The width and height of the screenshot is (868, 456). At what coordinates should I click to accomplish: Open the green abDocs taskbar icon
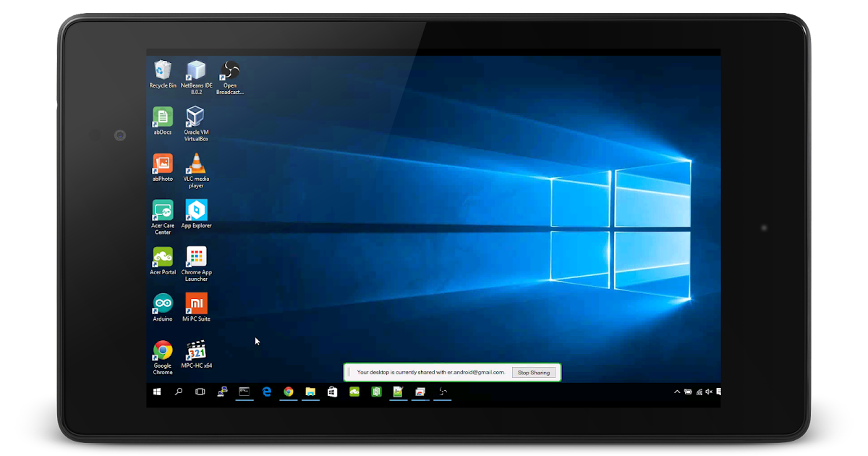[x=376, y=392]
